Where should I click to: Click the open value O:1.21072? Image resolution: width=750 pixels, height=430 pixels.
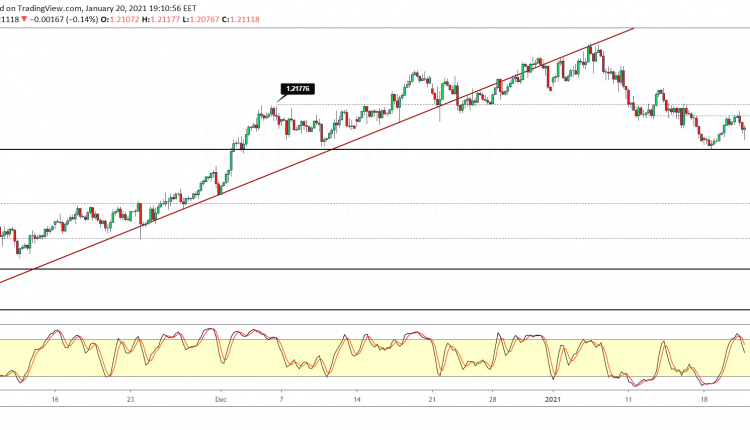point(120,20)
